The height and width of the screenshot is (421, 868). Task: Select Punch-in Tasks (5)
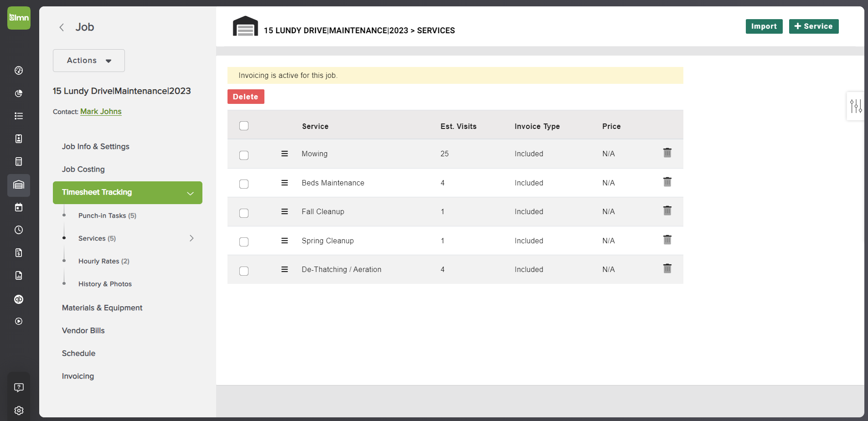[107, 216]
